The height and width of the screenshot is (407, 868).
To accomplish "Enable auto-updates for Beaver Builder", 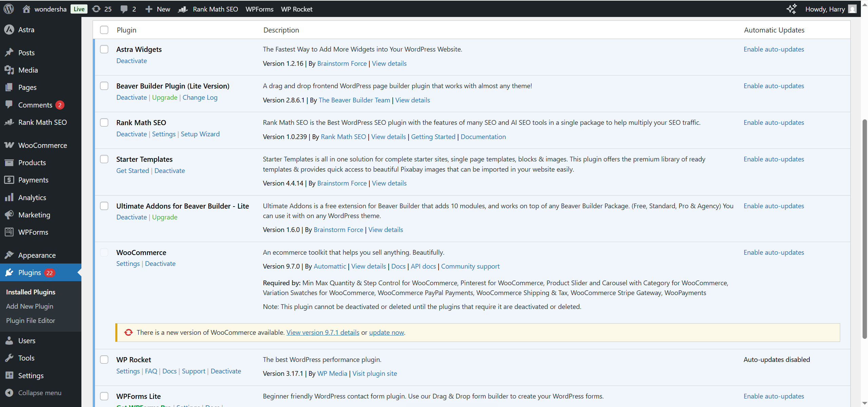I will (x=774, y=86).
